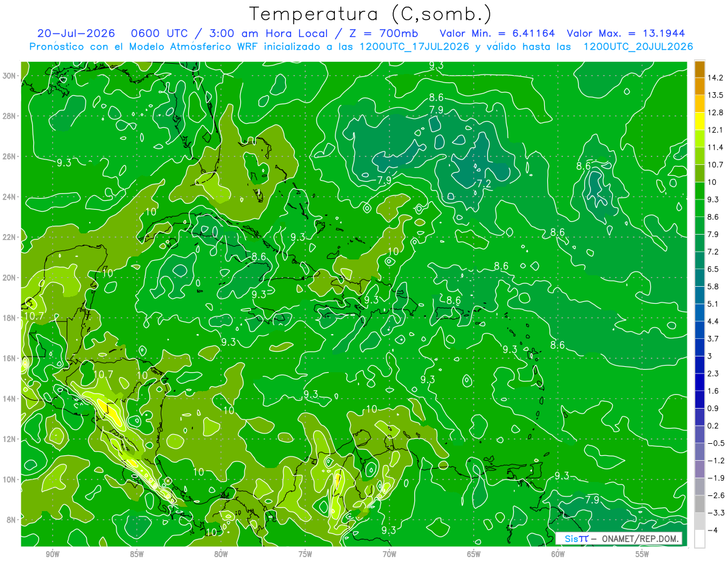
Task: Click the longitude label "70W"
Action: pos(389,554)
